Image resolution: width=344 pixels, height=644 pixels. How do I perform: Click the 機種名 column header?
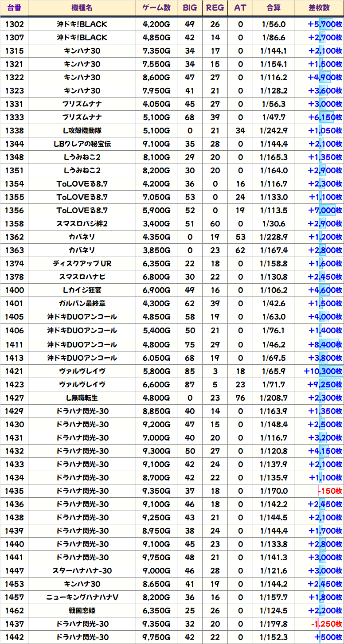[x=82, y=8]
